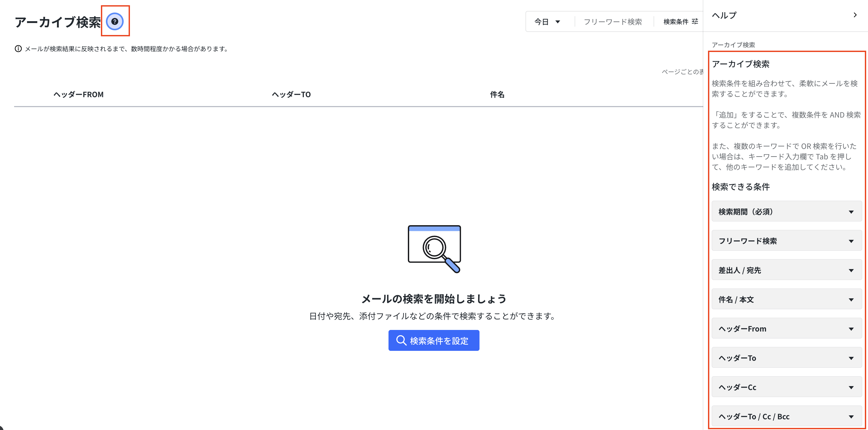Click the 検索できる条件 heading
Viewport: 868px width, 430px height.
(x=741, y=187)
